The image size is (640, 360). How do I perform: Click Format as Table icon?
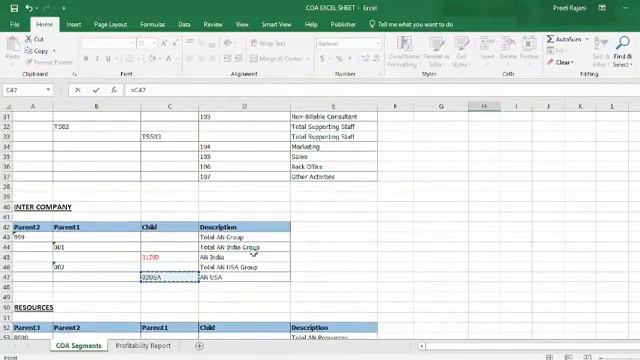(x=436, y=43)
